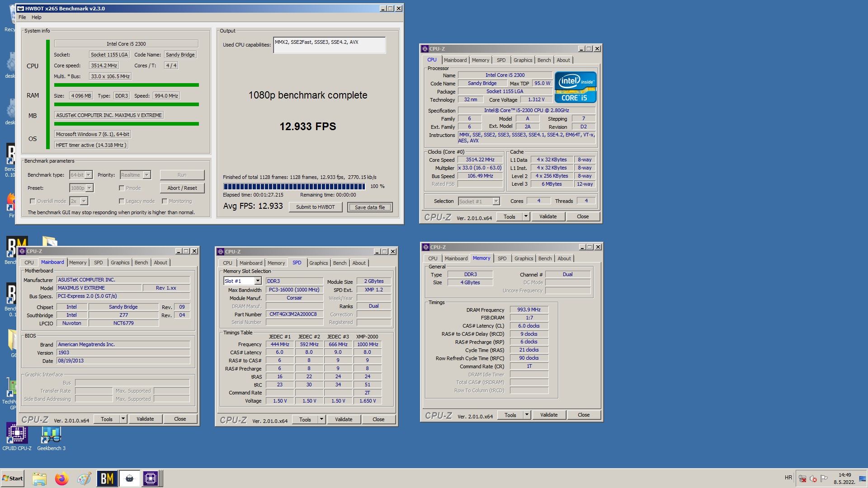Click the Part Number CMT4GX3M2A2000C8 field
This screenshot has width=868, height=488.
294,314
